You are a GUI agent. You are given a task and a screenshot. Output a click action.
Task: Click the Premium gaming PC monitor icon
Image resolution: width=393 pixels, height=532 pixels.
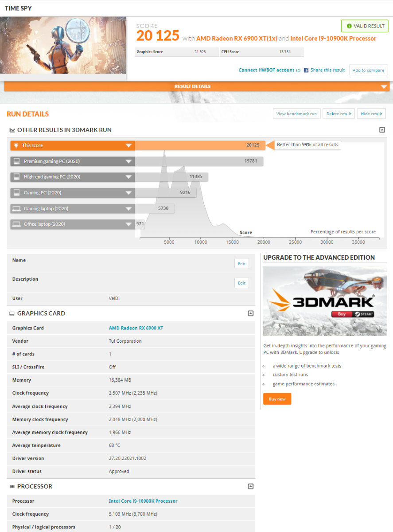point(16,161)
